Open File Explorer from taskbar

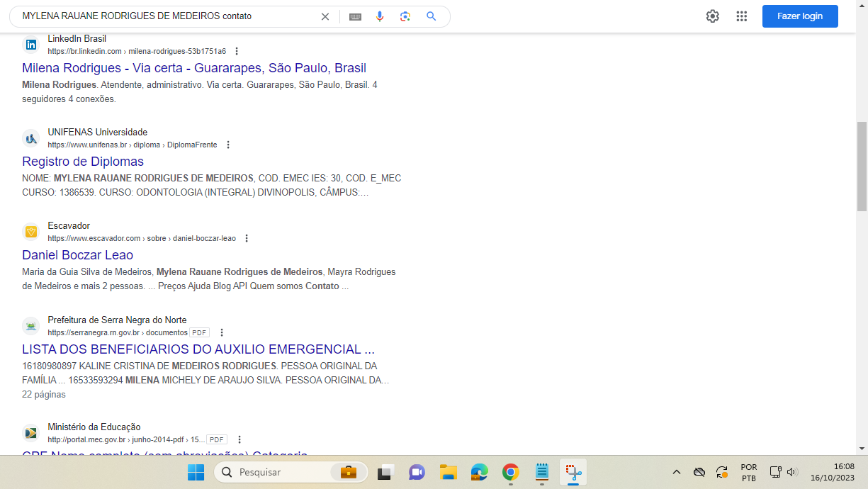click(x=448, y=472)
